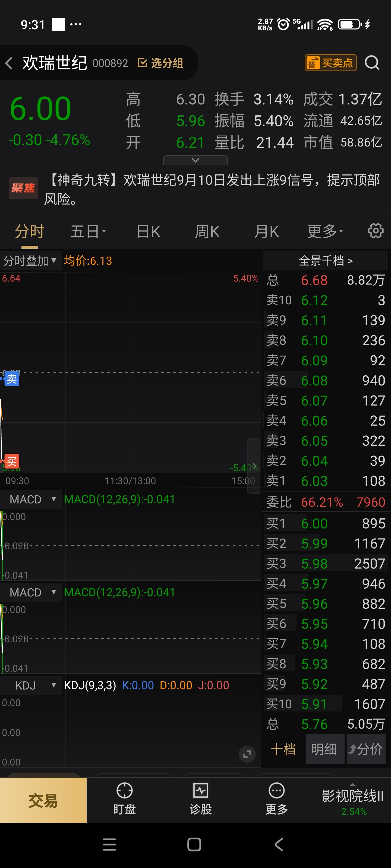
Task: Tap the 买10 5.91 order row
Action: [326, 704]
